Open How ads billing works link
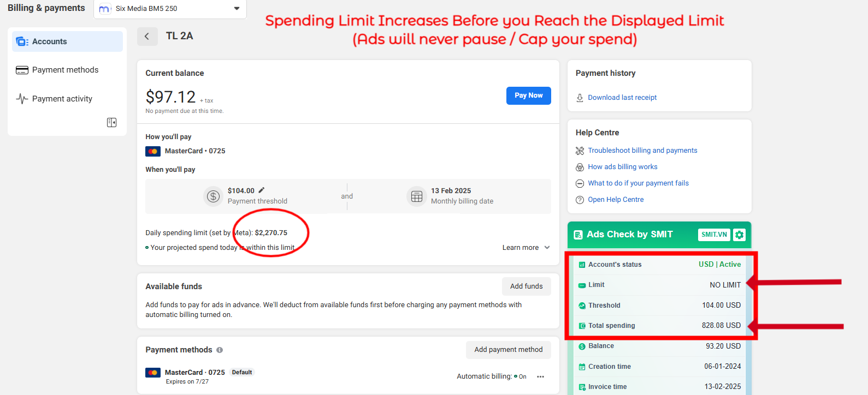This screenshot has width=868, height=395. click(x=623, y=167)
